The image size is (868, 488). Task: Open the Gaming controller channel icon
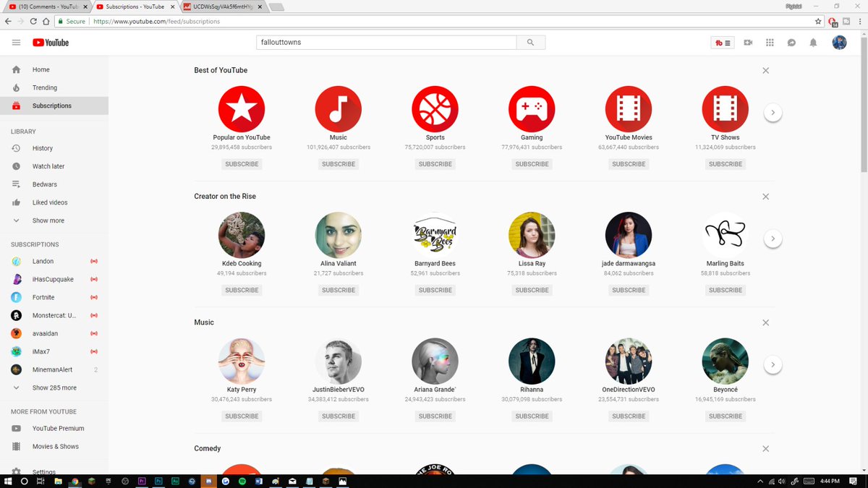click(x=532, y=109)
